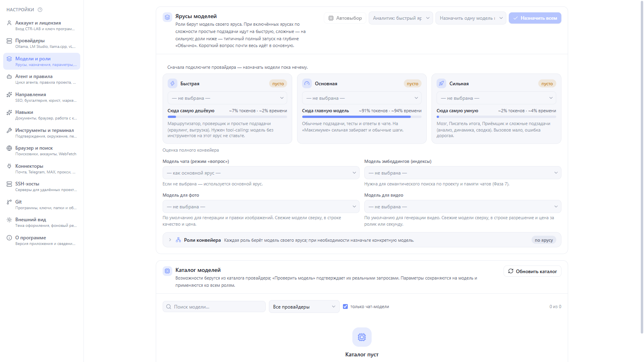Click the lightning icon on Быстрая card
Viewport: 644px width, 362px height.
(x=173, y=83)
